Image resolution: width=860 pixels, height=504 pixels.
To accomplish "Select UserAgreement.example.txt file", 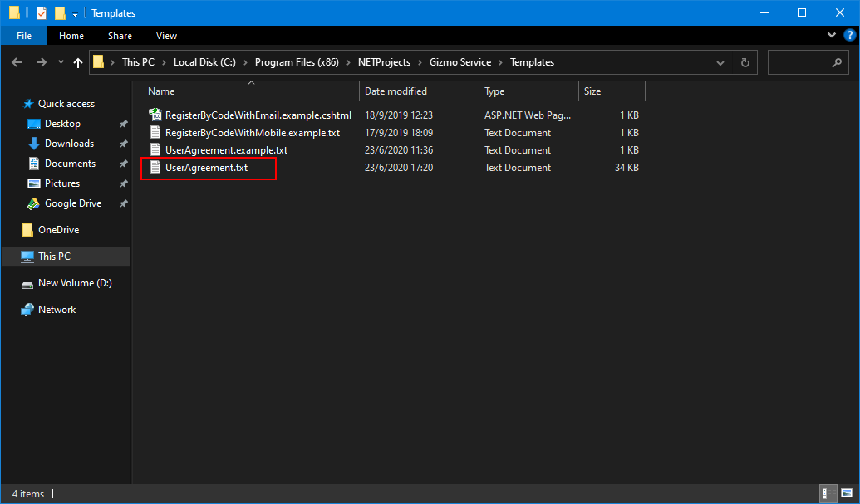I will (226, 150).
